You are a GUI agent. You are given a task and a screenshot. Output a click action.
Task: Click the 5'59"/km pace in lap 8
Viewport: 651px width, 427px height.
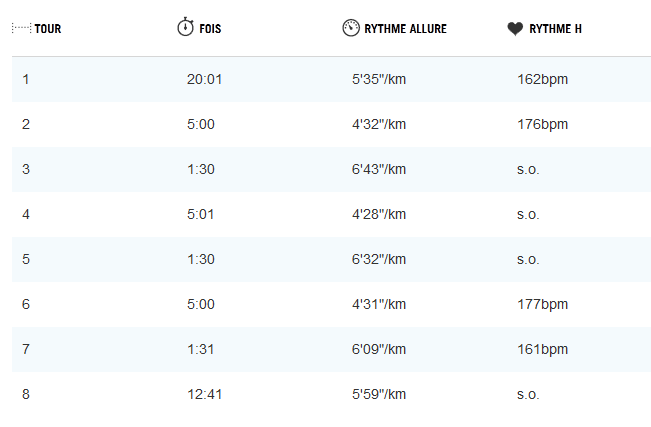point(379,394)
